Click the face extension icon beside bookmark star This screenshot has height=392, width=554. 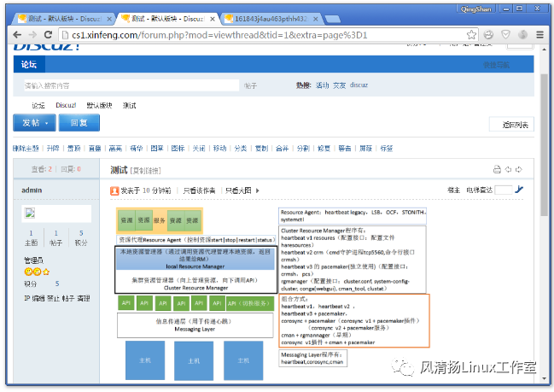tap(488, 35)
